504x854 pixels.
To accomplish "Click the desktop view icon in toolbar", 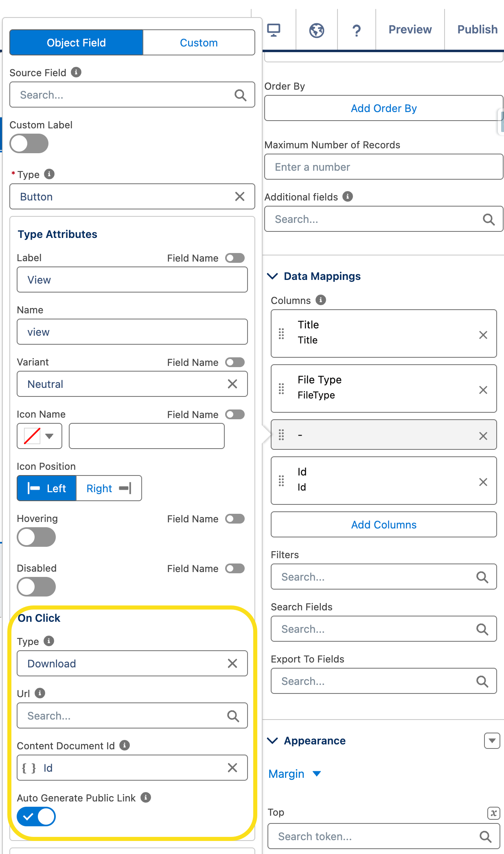I will pyautogui.click(x=274, y=30).
